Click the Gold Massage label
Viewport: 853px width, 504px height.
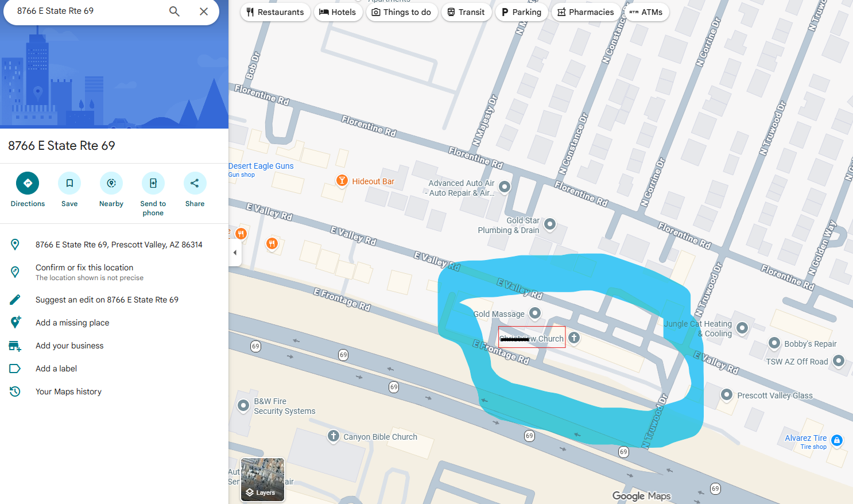click(499, 314)
